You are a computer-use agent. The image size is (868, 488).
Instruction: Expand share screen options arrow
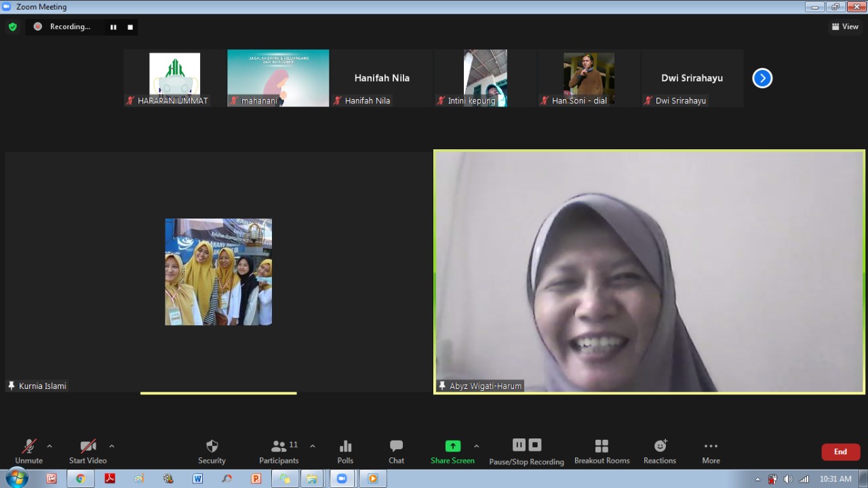click(x=477, y=446)
